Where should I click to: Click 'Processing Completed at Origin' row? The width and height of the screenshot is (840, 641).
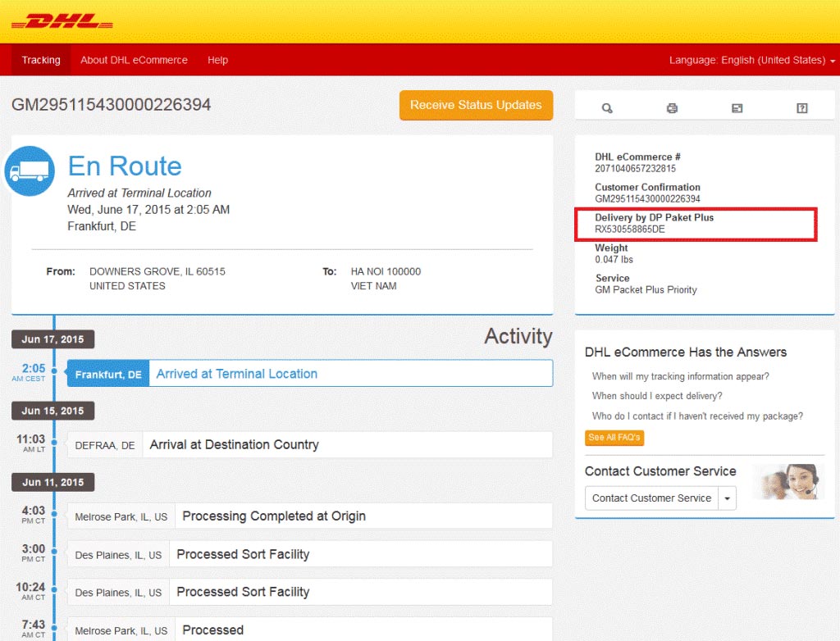[309, 516]
